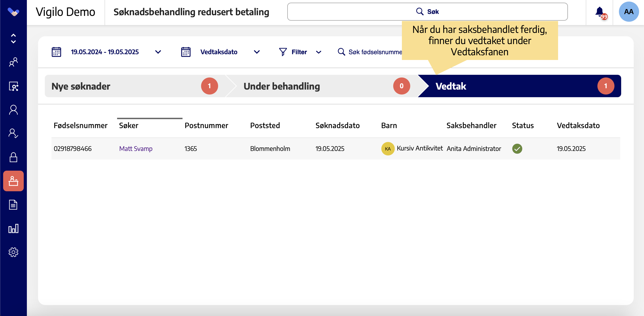Sort by Saksbehandler column header
The width and height of the screenshot is (644, 316).
(471, 126)
